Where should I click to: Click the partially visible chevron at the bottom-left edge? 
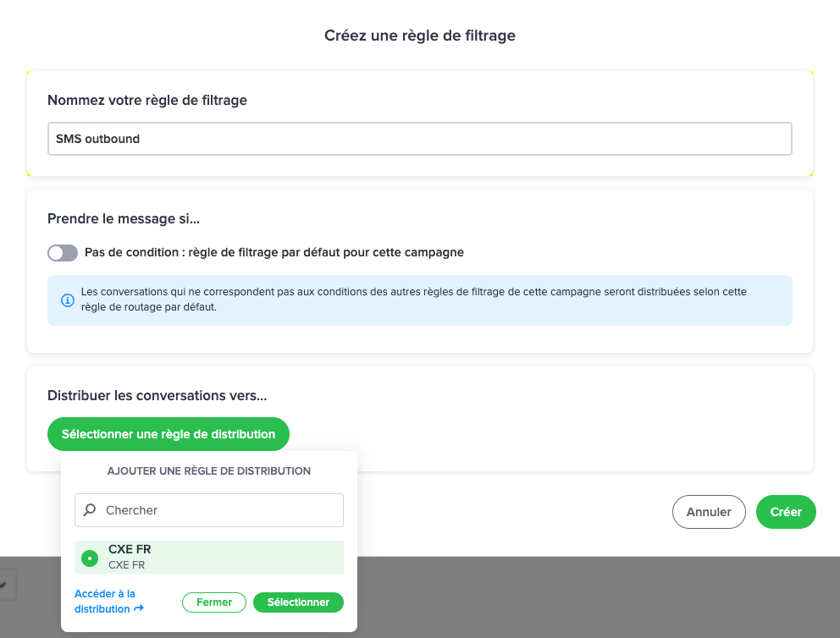[4, 585]
